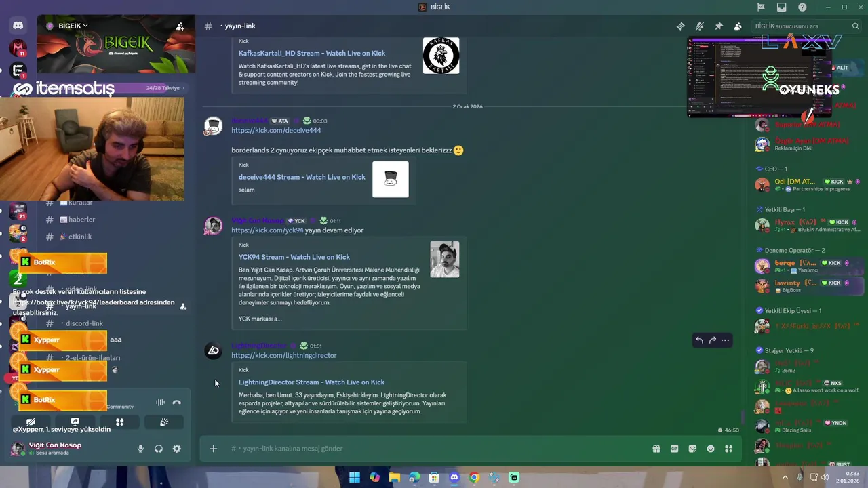Open the apps icon in message bar
This screenshot has width=868, height=488.
tap(729, 449)
